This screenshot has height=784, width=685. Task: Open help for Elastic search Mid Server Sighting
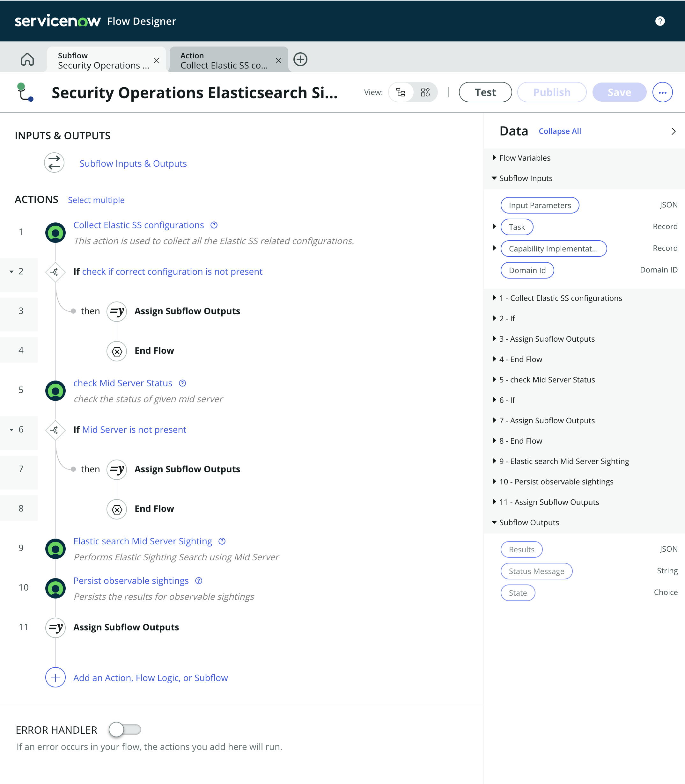tap(222, 541)
